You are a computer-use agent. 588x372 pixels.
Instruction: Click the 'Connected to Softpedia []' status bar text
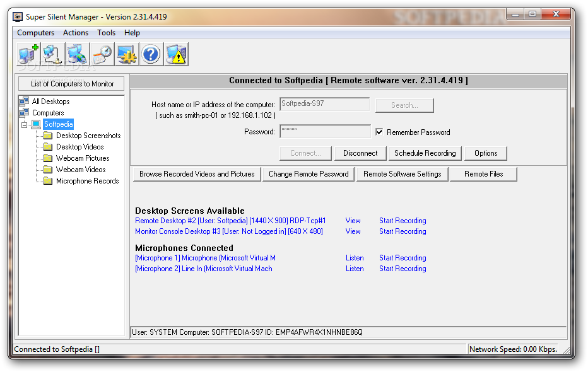[57, 349]
